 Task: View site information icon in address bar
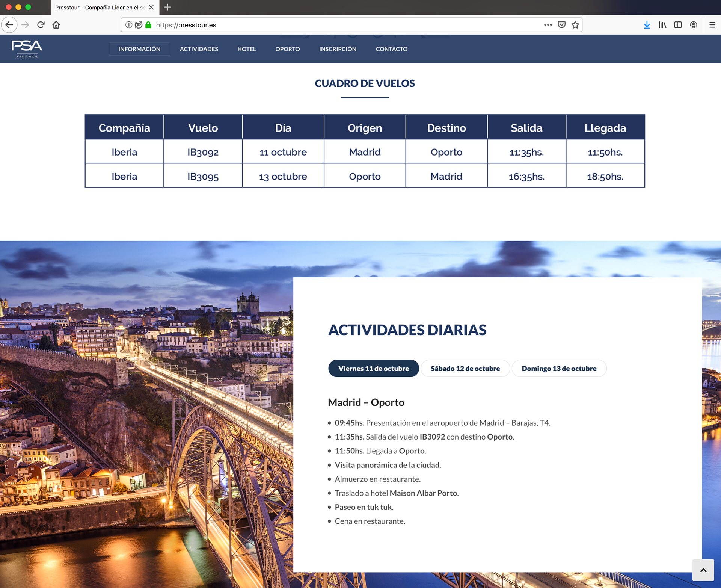click(x=129, y=25)
